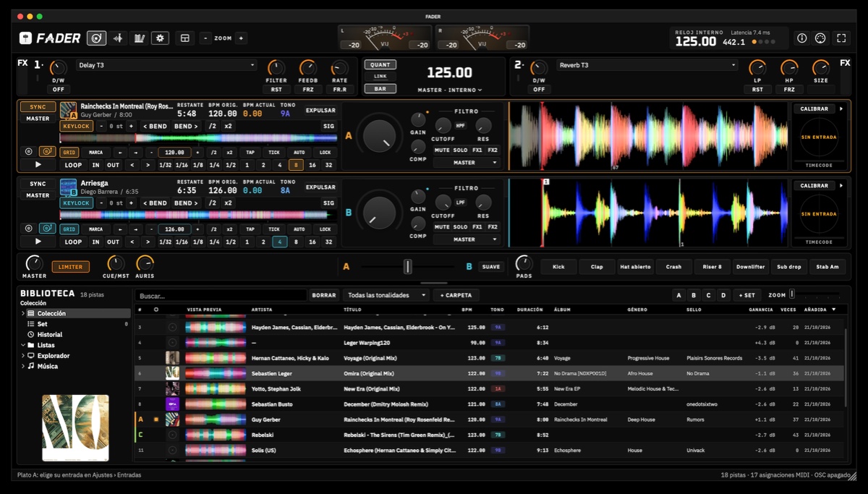Open the Reverb T3 effect dropdown
The height and width of the screenshot is (494, 868).
tap(647, 65)
